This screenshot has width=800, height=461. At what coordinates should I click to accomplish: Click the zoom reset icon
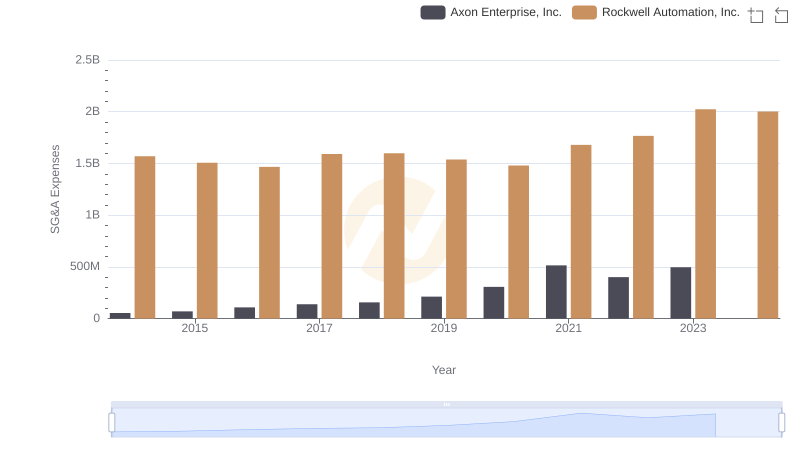pyautogui.click(x=781, y=15)
